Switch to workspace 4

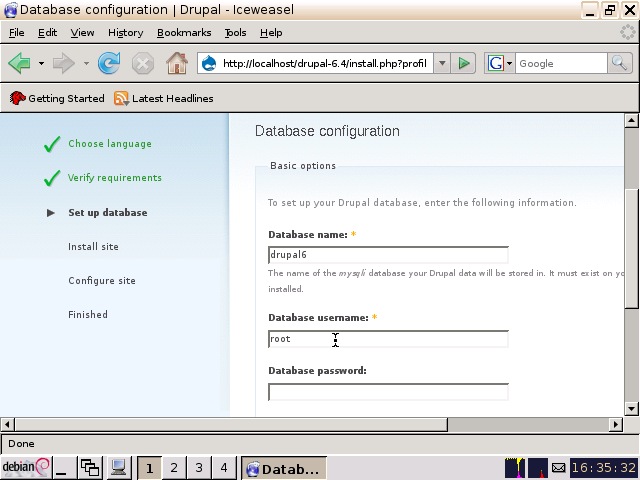(x=224, y=468)
